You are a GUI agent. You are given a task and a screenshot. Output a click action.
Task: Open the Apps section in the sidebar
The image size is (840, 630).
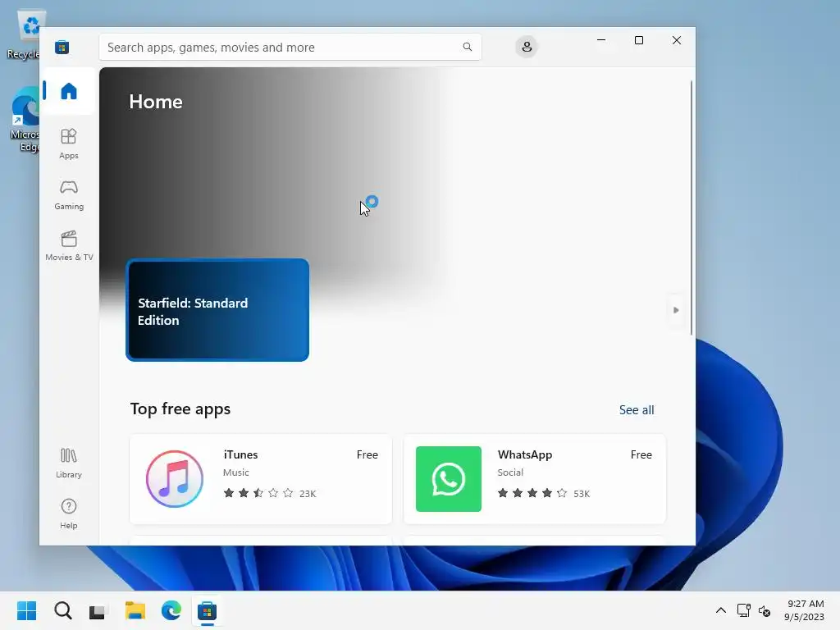(69, 144)
